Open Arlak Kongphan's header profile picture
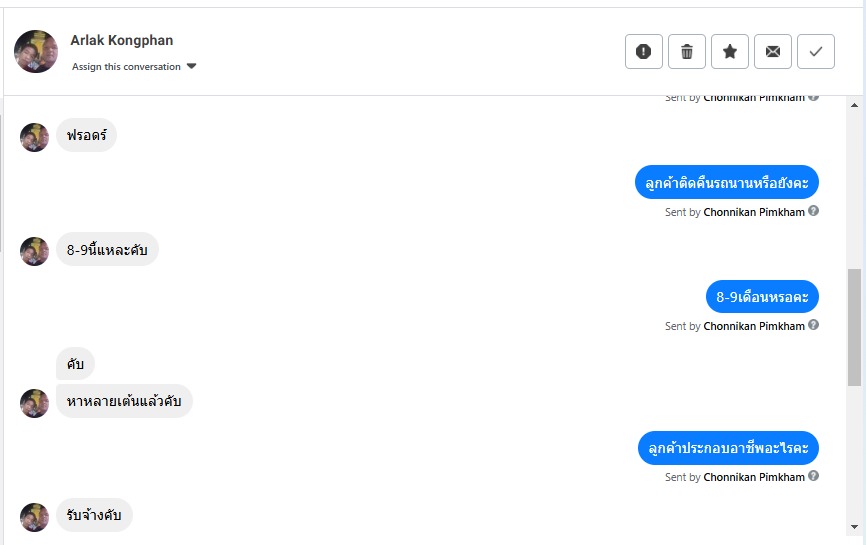This screenshot has height=545, width=866. click(36, 51)
